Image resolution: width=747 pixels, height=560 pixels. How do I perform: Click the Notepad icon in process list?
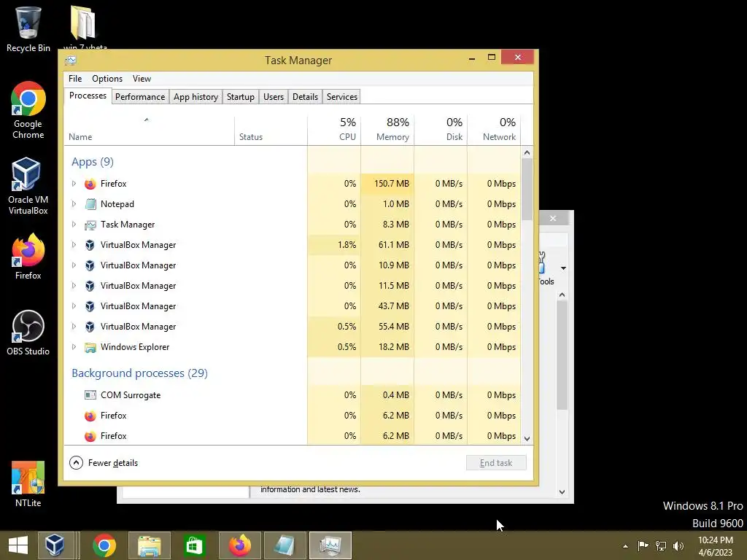90,204
